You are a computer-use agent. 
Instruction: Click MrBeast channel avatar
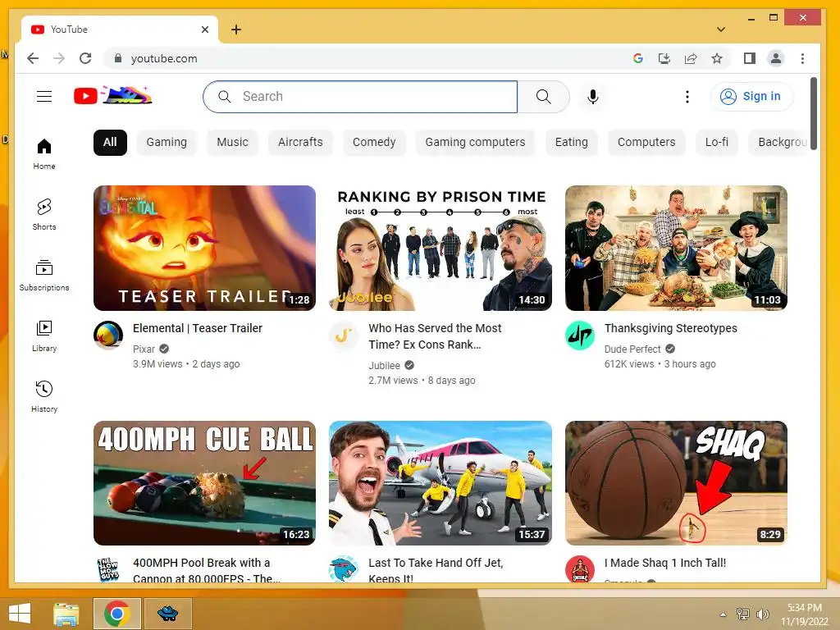point(344,569)
